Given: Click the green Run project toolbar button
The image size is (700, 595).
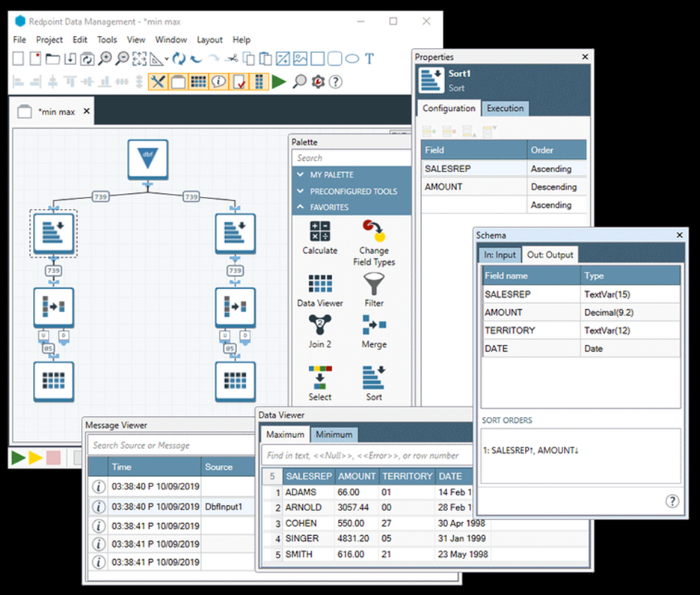Looking at the screenshot, I should [279, 82].
